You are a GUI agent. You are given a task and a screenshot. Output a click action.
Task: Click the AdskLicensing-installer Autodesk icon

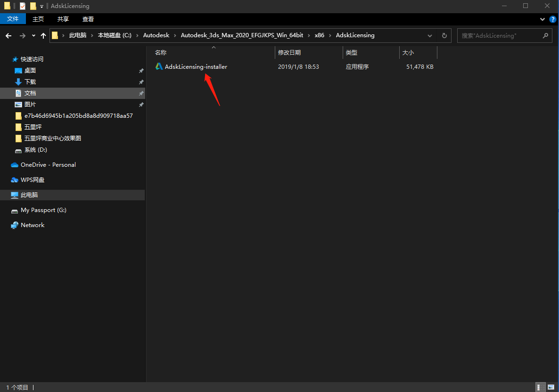(159, 66)
